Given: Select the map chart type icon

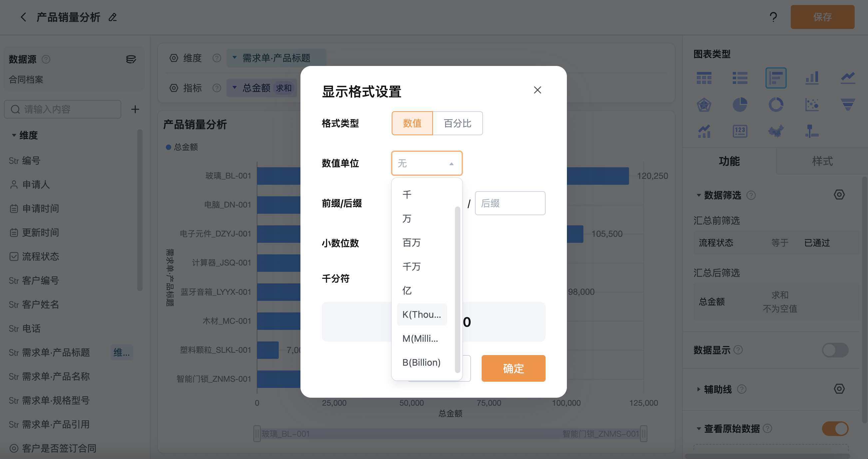Looking at the screenshot, I should pyautogui.click(x=776, y=131).
